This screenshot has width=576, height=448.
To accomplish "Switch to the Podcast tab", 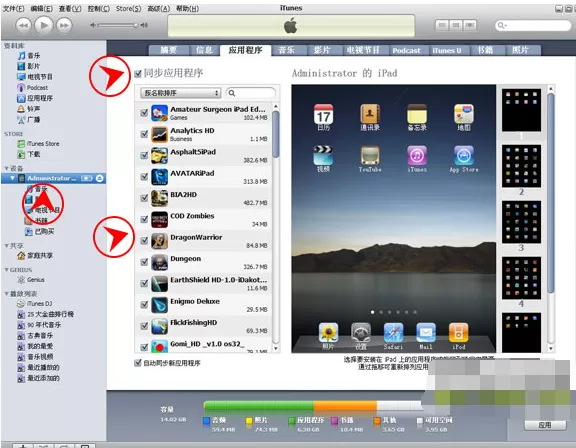I will click(406, 50).
